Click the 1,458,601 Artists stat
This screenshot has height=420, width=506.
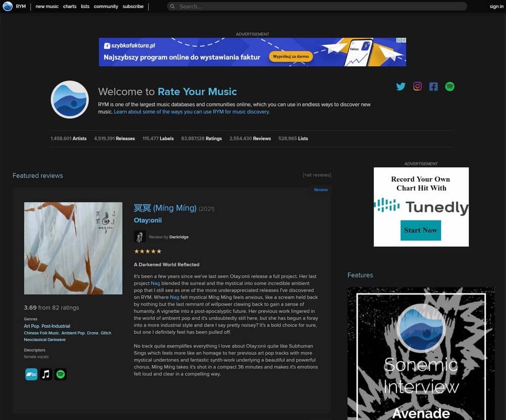68,139
